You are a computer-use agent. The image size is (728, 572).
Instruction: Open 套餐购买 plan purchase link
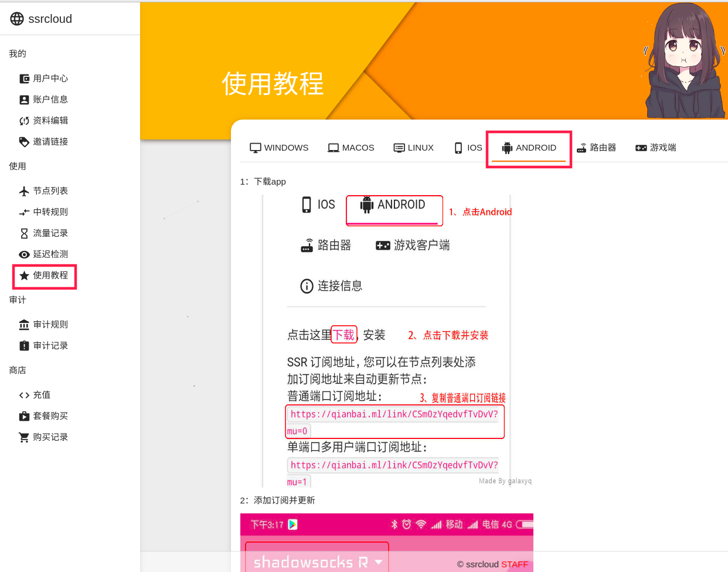50,416
